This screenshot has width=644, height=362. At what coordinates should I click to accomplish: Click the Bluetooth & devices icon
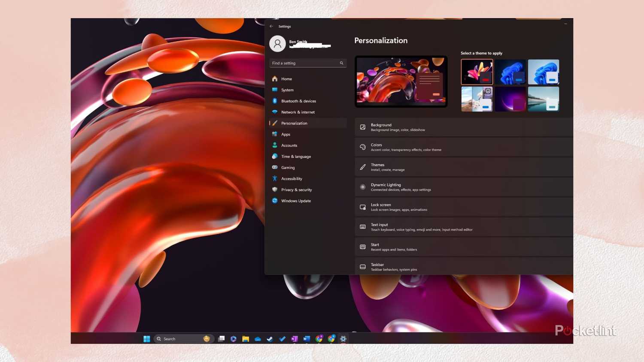point(275,101)
